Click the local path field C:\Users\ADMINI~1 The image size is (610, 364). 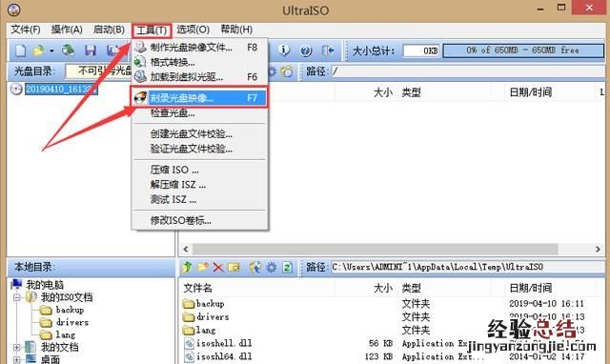pyautogui.click(x=467, y=267)
